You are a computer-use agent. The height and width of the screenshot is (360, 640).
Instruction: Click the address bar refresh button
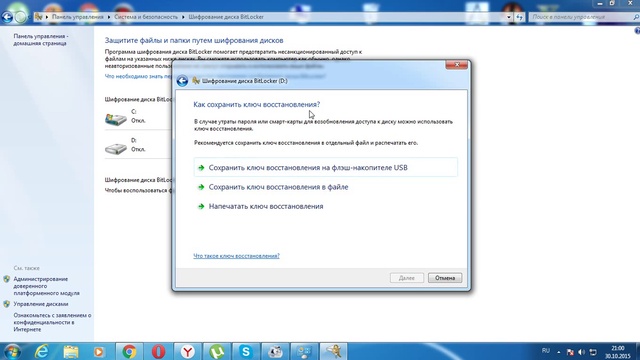pyautogui.click(x=520, y=17)
